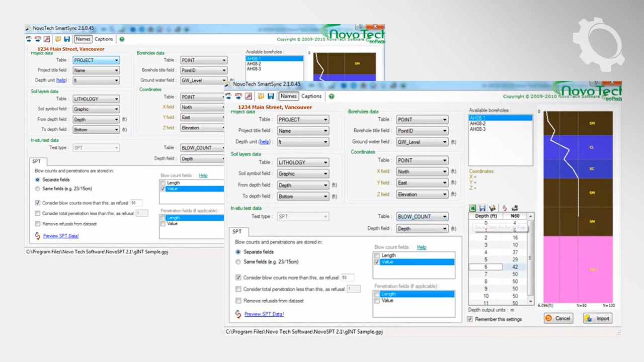Open the 'Preview SPT Data!' link in the front window
644x362 pixels.
tap(264, 314)
